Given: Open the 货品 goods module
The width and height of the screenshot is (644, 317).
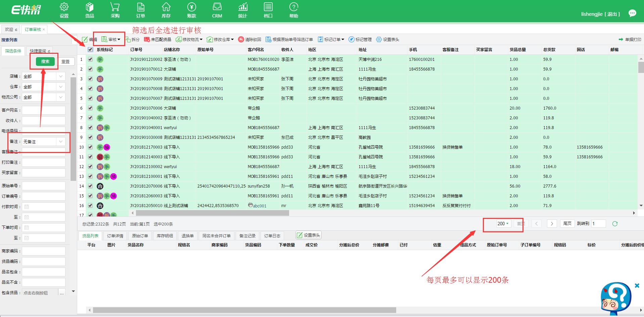Looking at the screenshot, I should 90,11.
